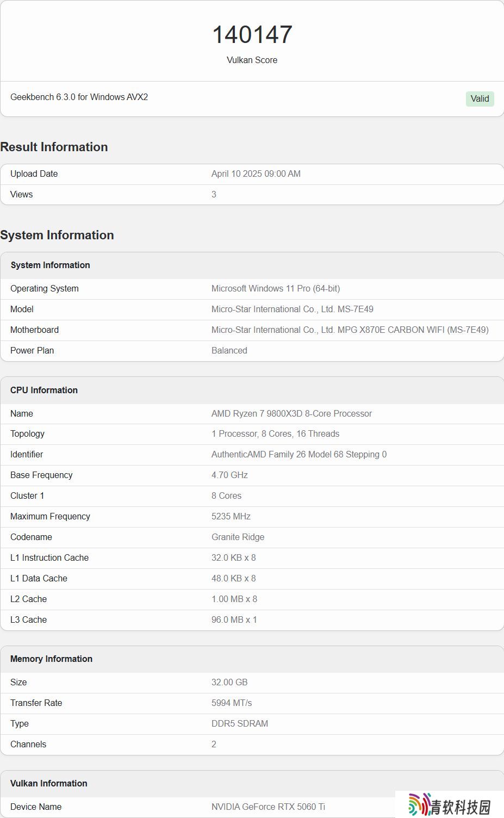Click the Transfer Rate row label
The width and height of the screenshot is (504, 818).
(36, 703)
